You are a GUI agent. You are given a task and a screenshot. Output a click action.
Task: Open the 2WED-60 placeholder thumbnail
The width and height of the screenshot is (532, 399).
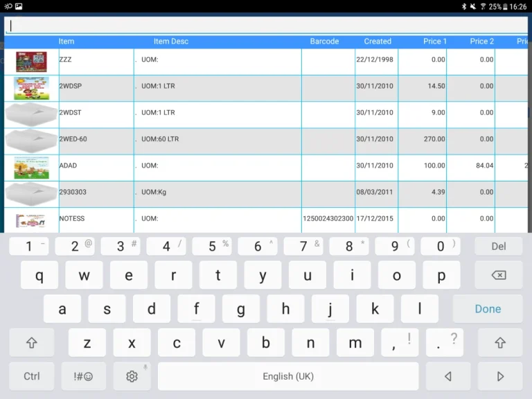31,141
